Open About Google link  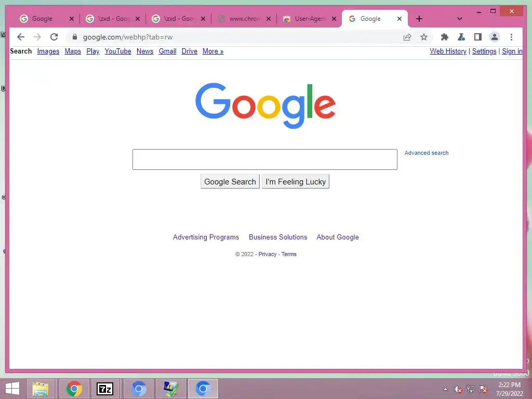point(338,237)
